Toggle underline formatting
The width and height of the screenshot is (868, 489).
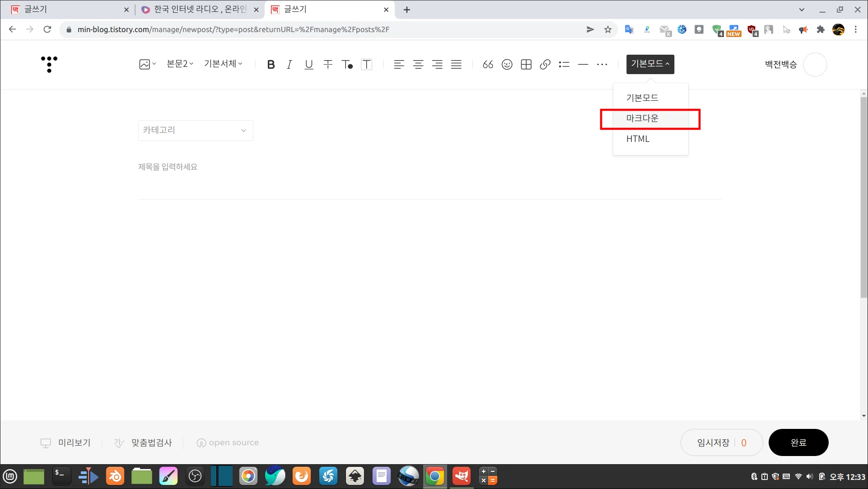308,65
